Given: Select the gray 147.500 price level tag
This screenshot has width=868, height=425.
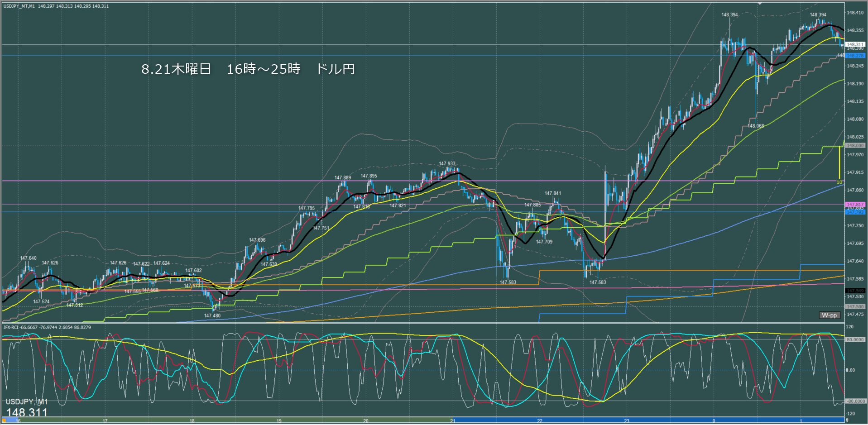Looking at the screenshot, I should [x=855, y=306].
